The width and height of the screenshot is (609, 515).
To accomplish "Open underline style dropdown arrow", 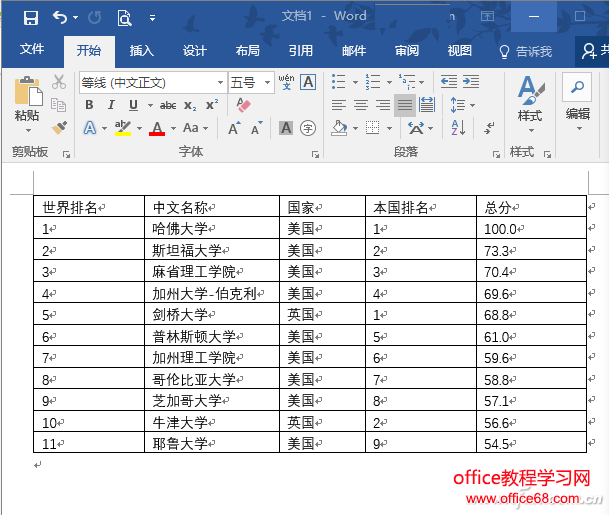I will [150, 105].
